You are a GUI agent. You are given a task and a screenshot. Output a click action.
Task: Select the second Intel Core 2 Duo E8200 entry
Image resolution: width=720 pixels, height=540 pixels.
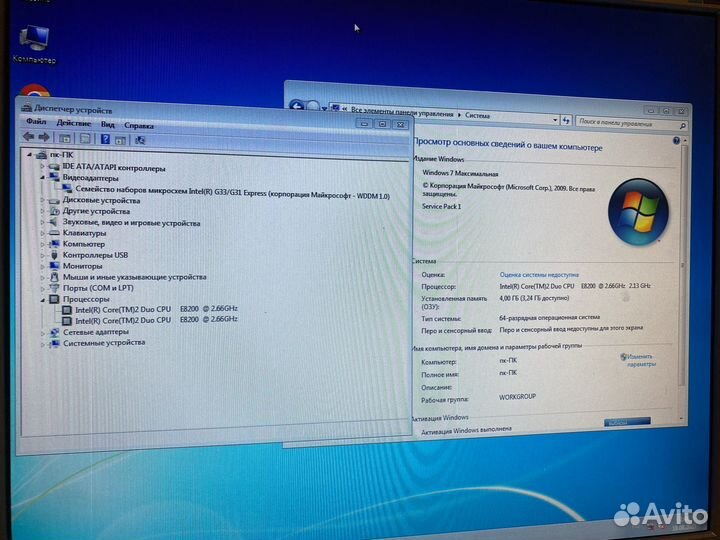coord(156,320)
